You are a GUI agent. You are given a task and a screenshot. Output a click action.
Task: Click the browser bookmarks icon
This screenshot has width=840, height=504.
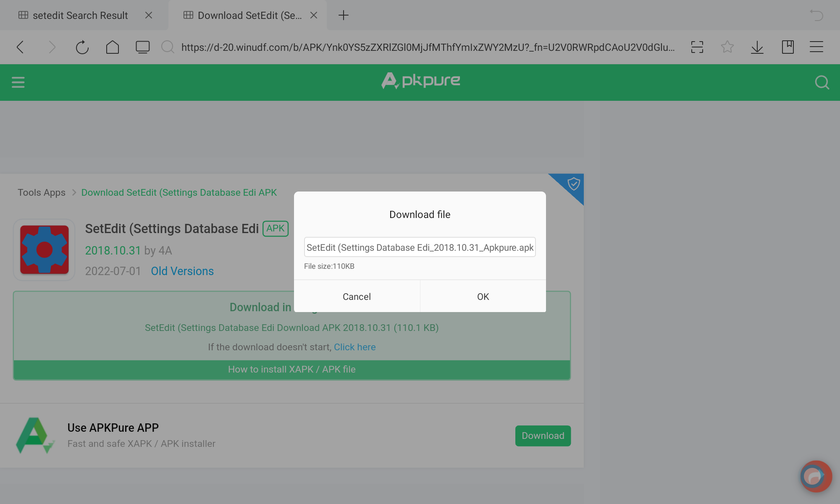(787, 47)
